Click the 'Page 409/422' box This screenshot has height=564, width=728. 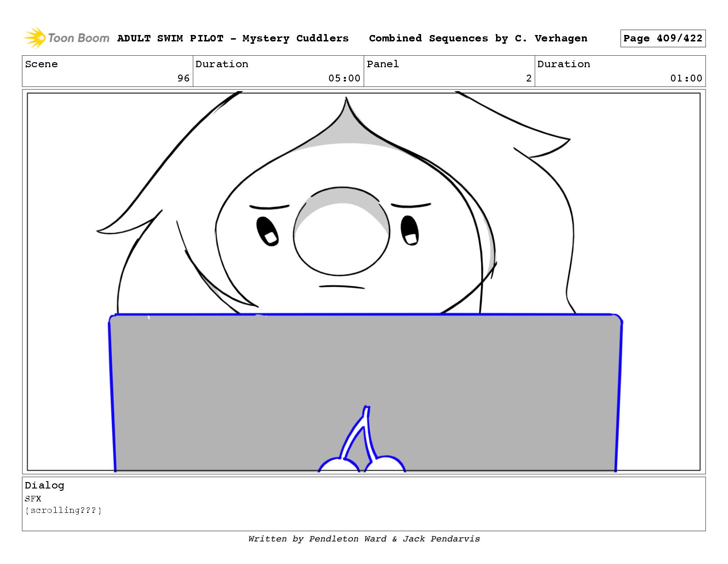(x=663, y=39)
